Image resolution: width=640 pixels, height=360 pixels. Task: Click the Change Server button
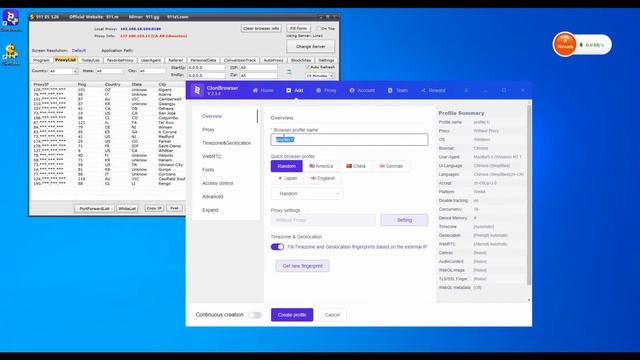[x=311, y=47]
